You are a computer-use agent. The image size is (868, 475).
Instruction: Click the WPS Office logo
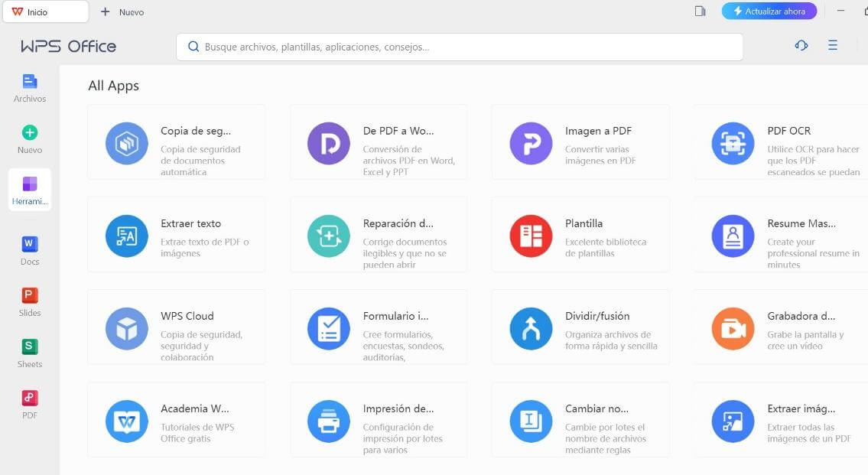click(x=69, y=46)
